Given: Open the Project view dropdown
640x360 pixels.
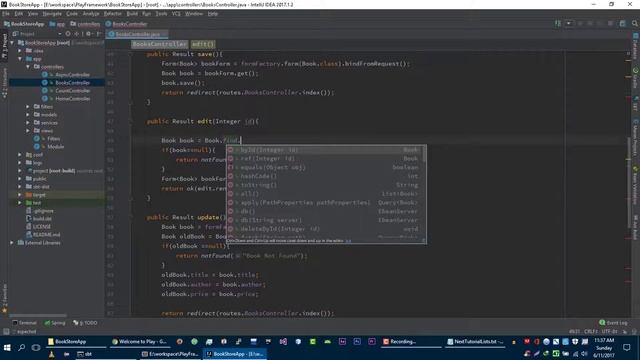Looking at the screenshot, I should (x=60, y=34).
